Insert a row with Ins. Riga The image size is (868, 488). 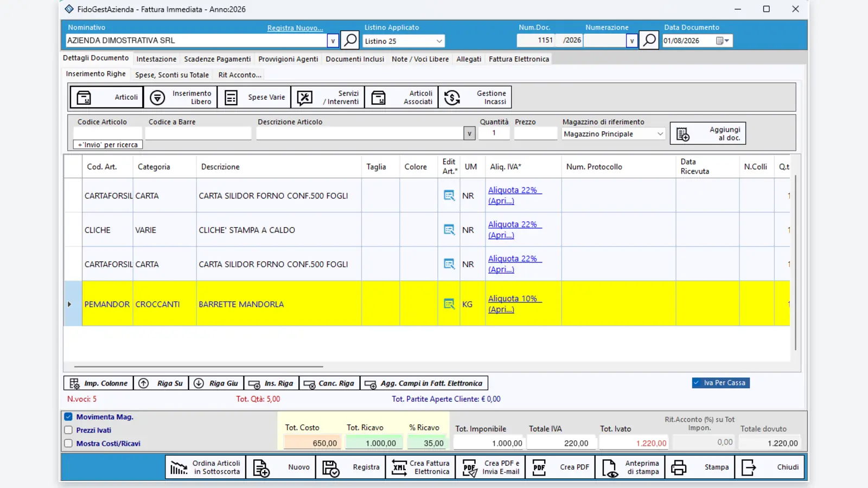point(271,383)
